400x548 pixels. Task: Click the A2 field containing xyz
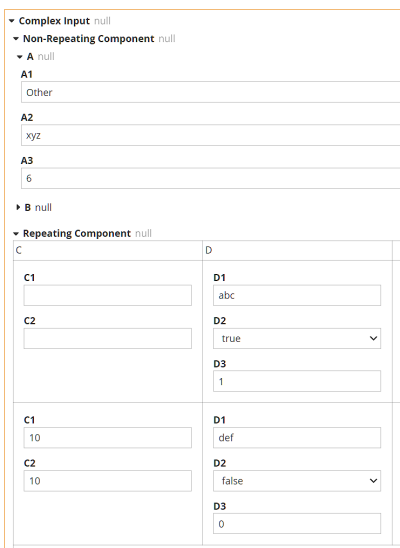(211, 135)
